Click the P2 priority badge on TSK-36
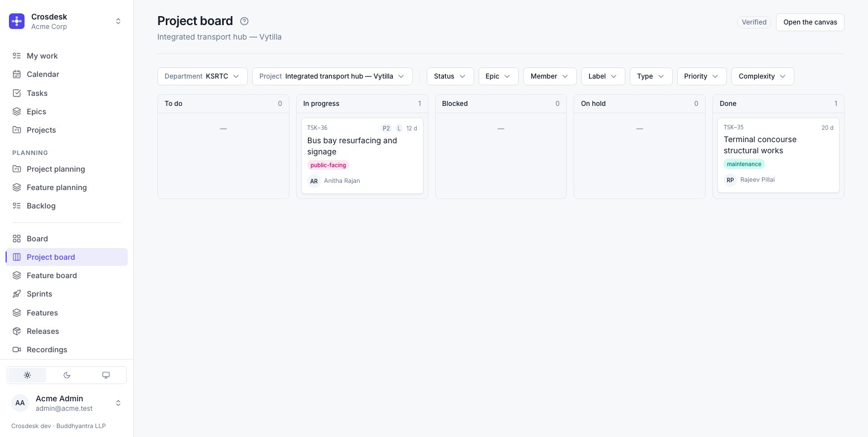Viewport: 868px width, 437px height. tap(386, 128)
